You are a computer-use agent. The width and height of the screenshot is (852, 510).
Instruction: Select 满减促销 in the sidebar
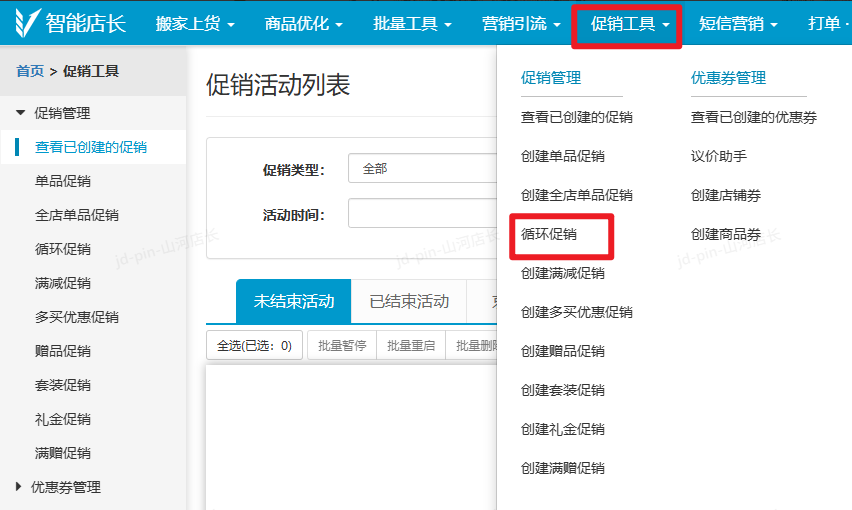click(x=63, y=283)
